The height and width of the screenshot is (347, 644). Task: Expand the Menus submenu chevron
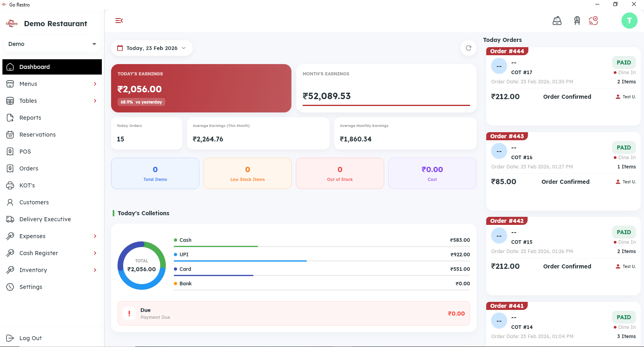point(95,84)
